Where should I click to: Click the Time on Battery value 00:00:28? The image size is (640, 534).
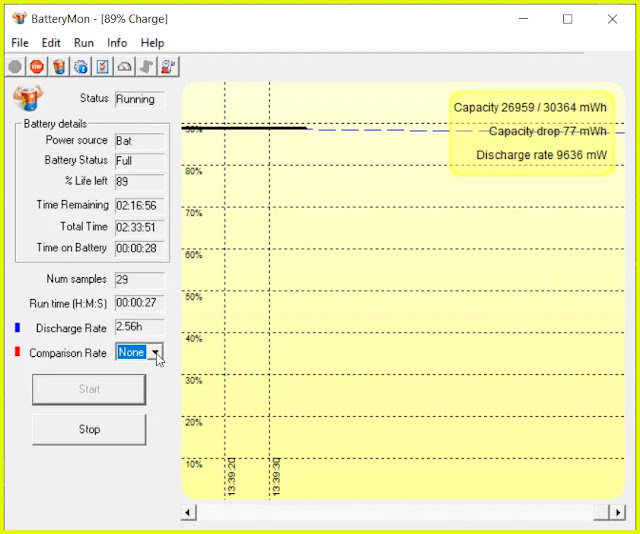pyautogui.click(x=140, y=248)
